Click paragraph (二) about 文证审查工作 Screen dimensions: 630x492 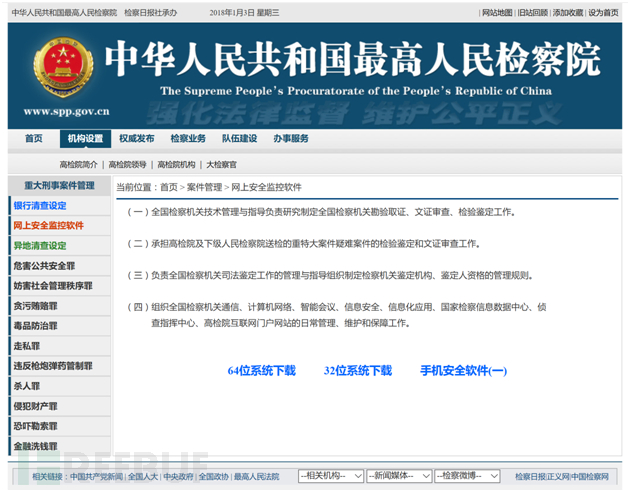click(304, 244)
